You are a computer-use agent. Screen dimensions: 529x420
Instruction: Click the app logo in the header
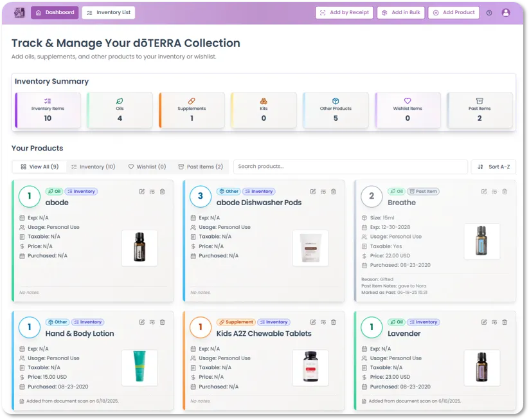coord(19,12)
